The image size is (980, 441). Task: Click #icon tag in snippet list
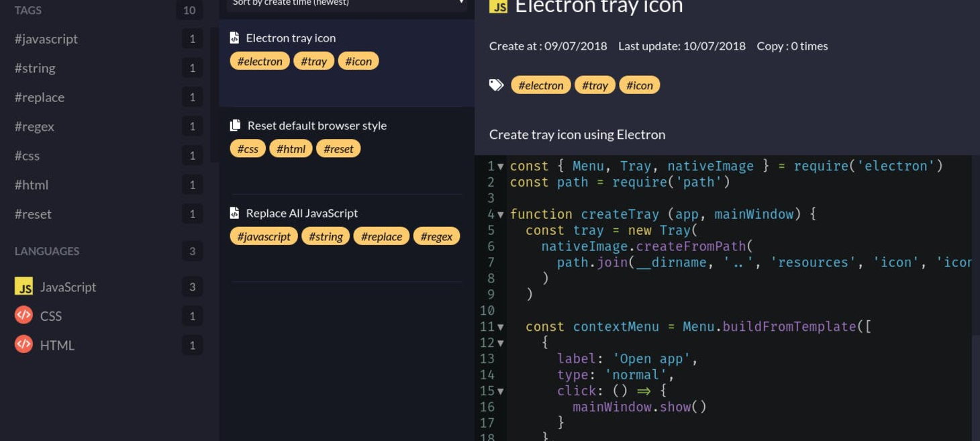[x=358, y=61]
